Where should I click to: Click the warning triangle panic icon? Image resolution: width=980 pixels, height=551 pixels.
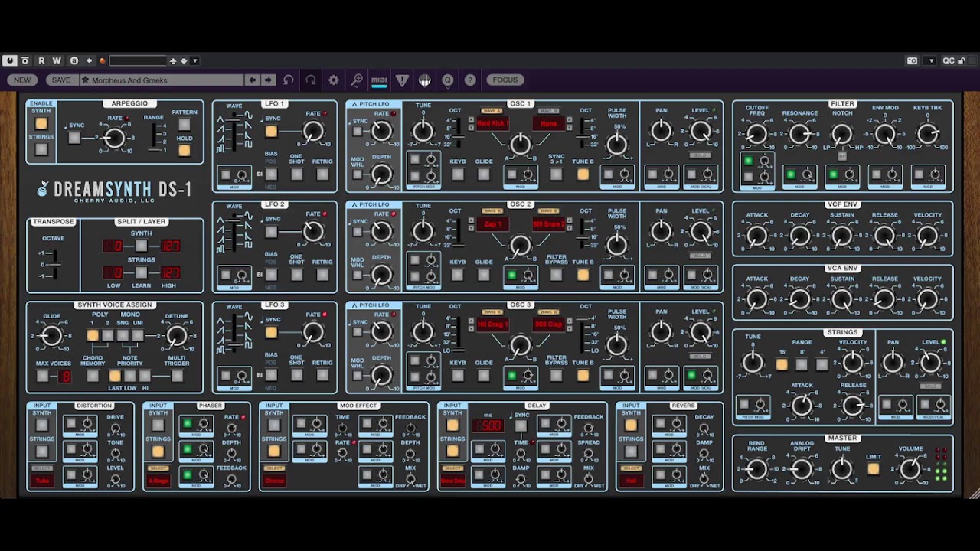[x=402, y=80]
